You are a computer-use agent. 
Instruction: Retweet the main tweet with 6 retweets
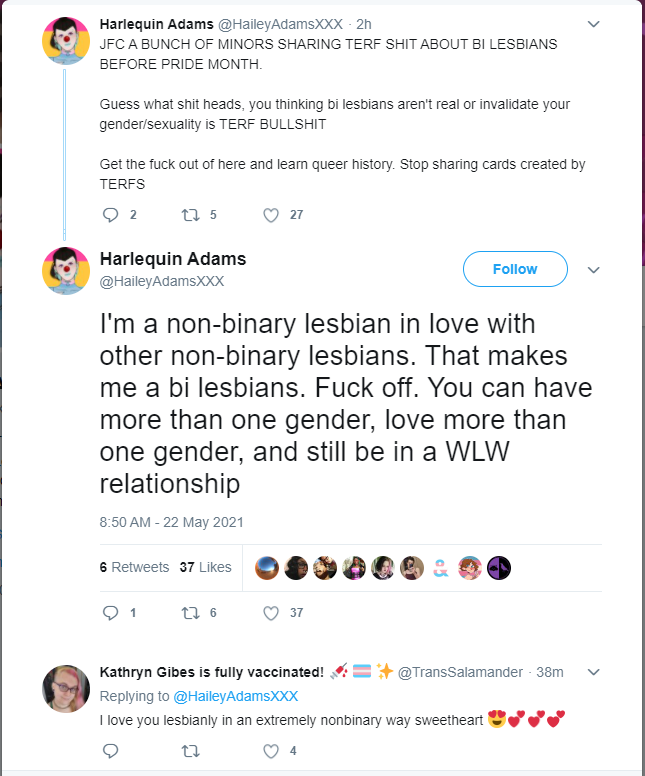coord(191,613)
